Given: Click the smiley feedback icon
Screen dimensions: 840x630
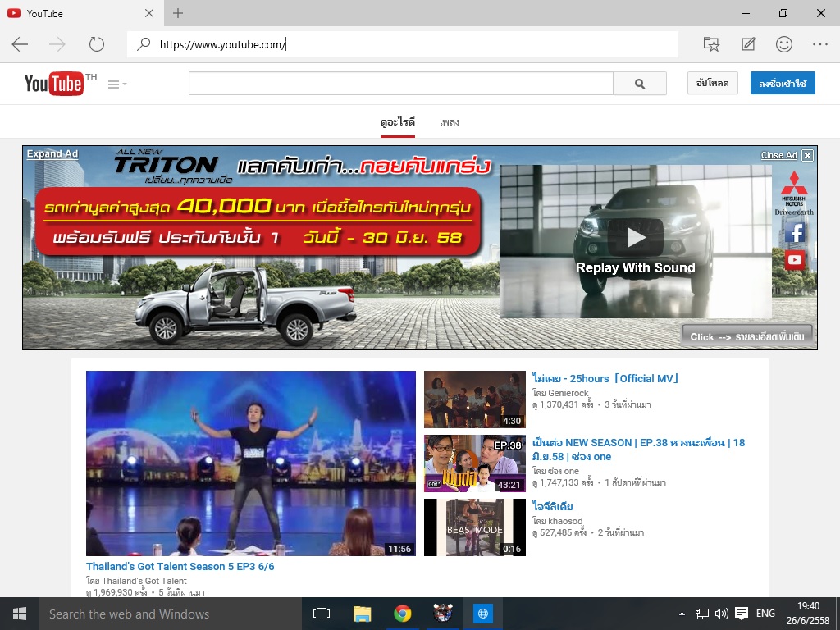Looking at the screenshot, I should pyautogui.click(x=783, y=44).
